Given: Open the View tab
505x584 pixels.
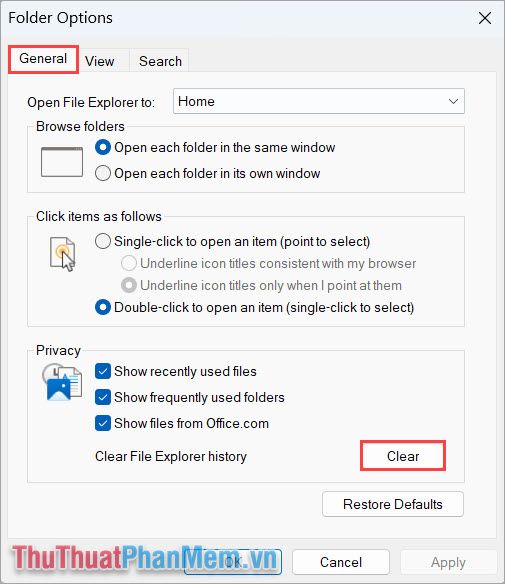Looking at the screenshot, I should coord(99,61).
